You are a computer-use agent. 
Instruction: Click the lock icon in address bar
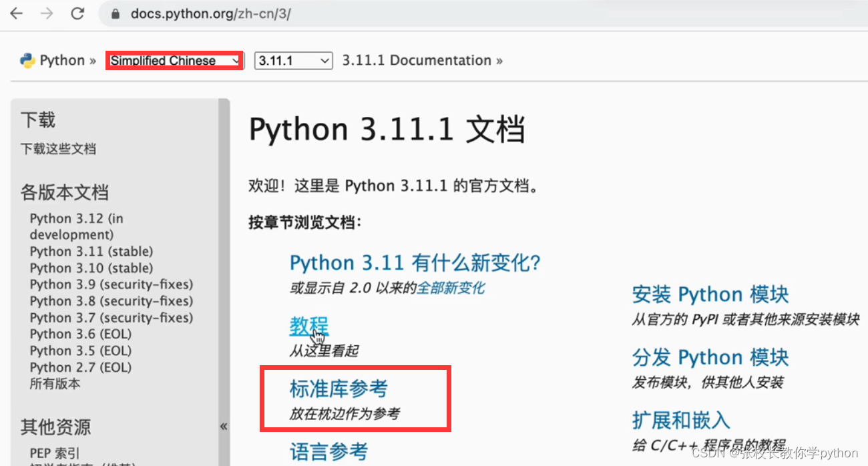(x=116, y=13)
